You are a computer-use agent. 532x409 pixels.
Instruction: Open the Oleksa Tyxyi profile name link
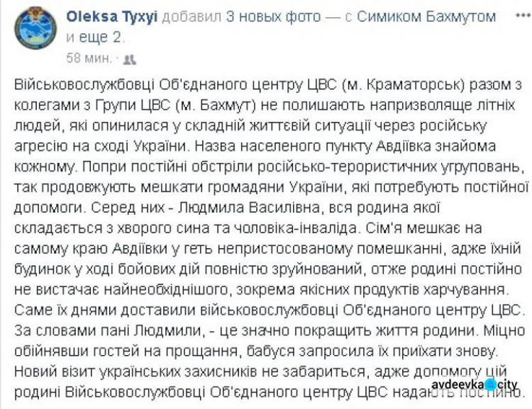coord(113,16)
